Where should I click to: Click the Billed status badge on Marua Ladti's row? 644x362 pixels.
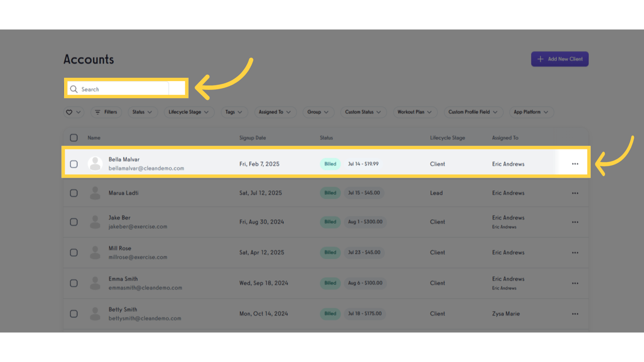[x=330, y=193]
